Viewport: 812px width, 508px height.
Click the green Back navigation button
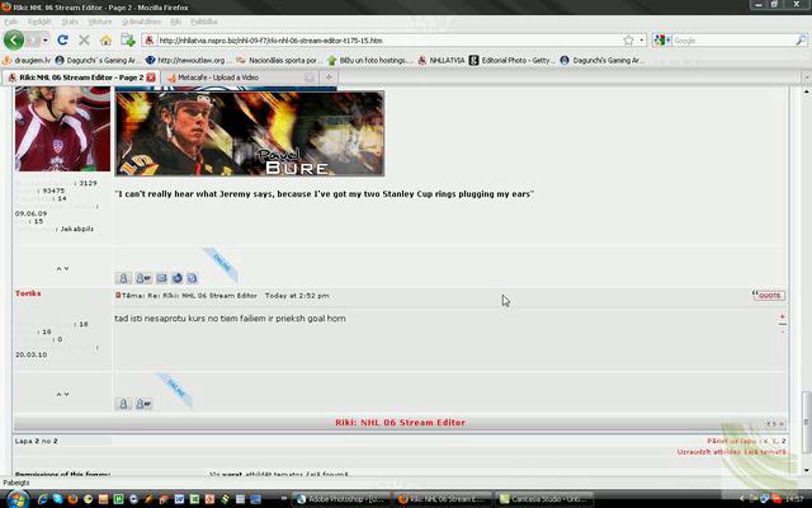tap(14, 40)
